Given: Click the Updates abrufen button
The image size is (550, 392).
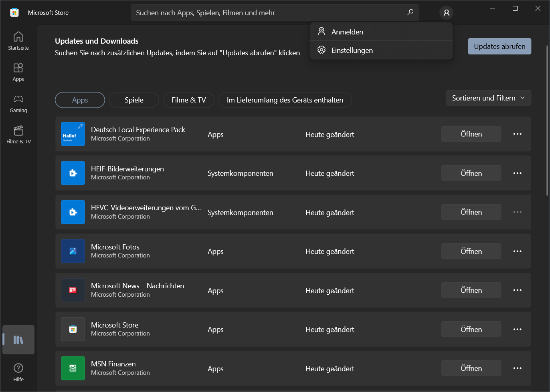Looking at the screenshot, I should 499,46.
